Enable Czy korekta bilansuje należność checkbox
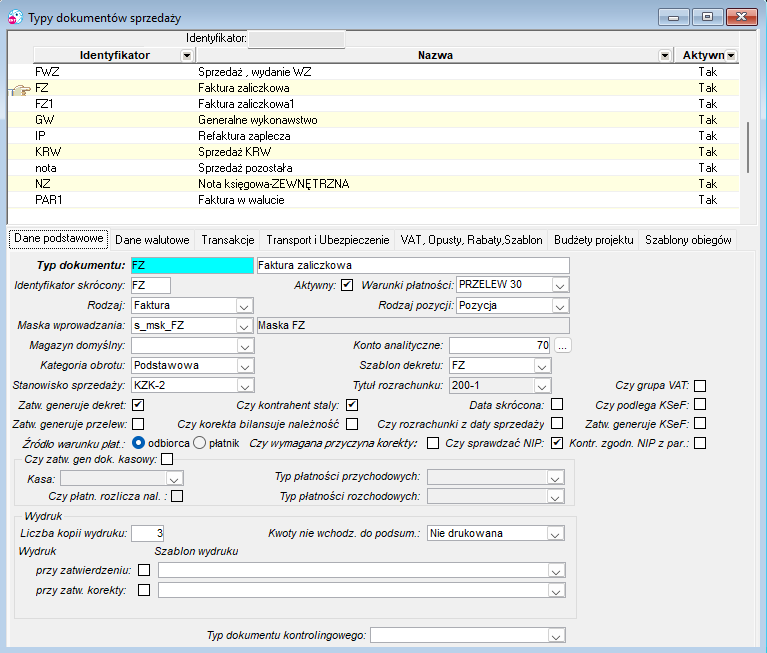 coord(352,424)
